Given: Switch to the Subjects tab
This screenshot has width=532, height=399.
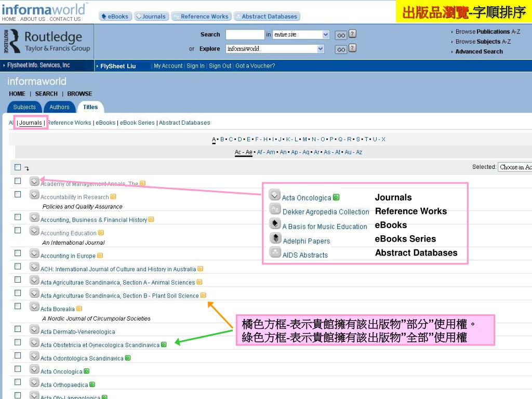Looking at the screenshot, I should point(24,107).
